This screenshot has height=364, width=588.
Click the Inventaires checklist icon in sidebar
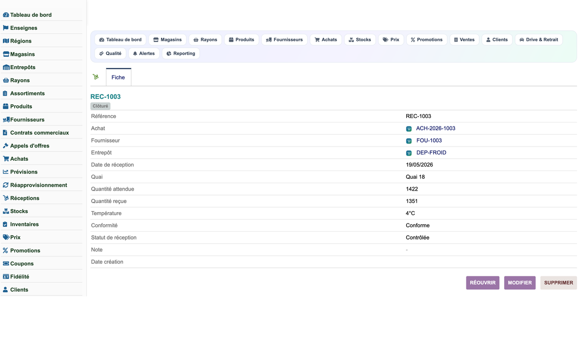click(x=5, y=224)
